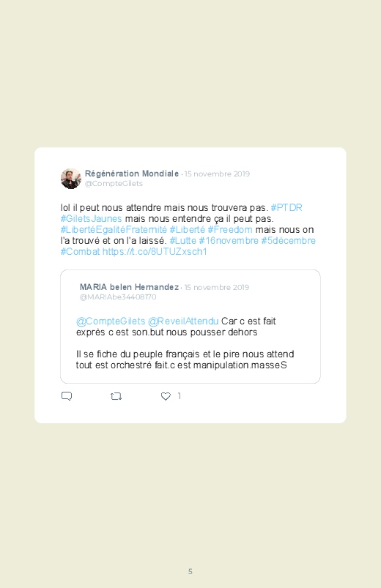This screenshot has height=588, width=381.
Task: Open the #16novembre hashtag
Action: coord(229,240)
